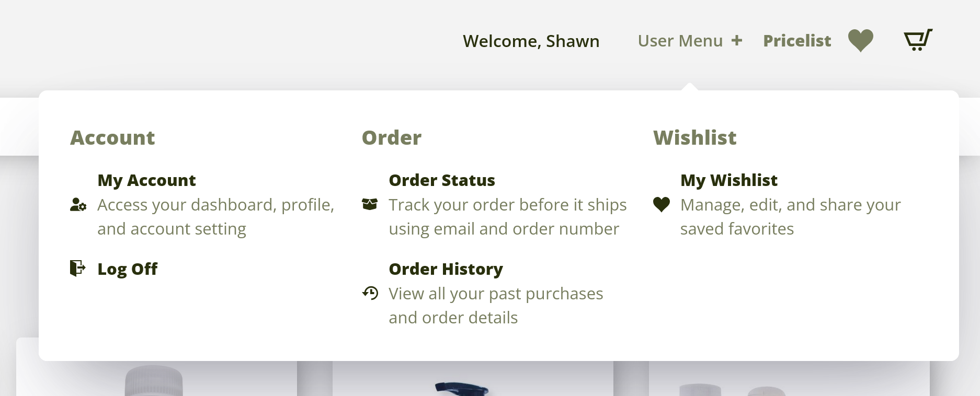Screen dimensions: 980x396
Task: Click the wishlist heart icon in header
Action: pos(860,40)
